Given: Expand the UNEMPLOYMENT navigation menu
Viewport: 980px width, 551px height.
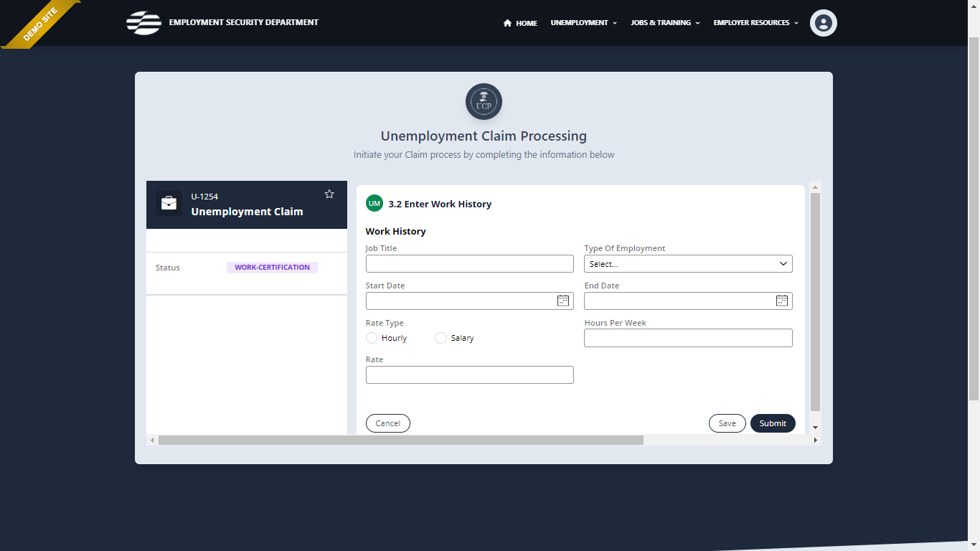Looking at the screenshot, I should pos(583,22).
